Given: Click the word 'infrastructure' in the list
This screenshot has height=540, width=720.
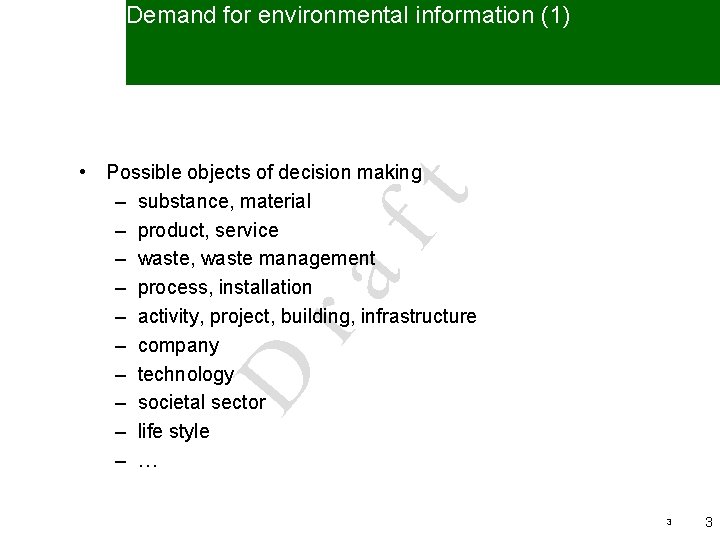Looking at the screenshot, I should pyautogui.click(x=418, y=316).
